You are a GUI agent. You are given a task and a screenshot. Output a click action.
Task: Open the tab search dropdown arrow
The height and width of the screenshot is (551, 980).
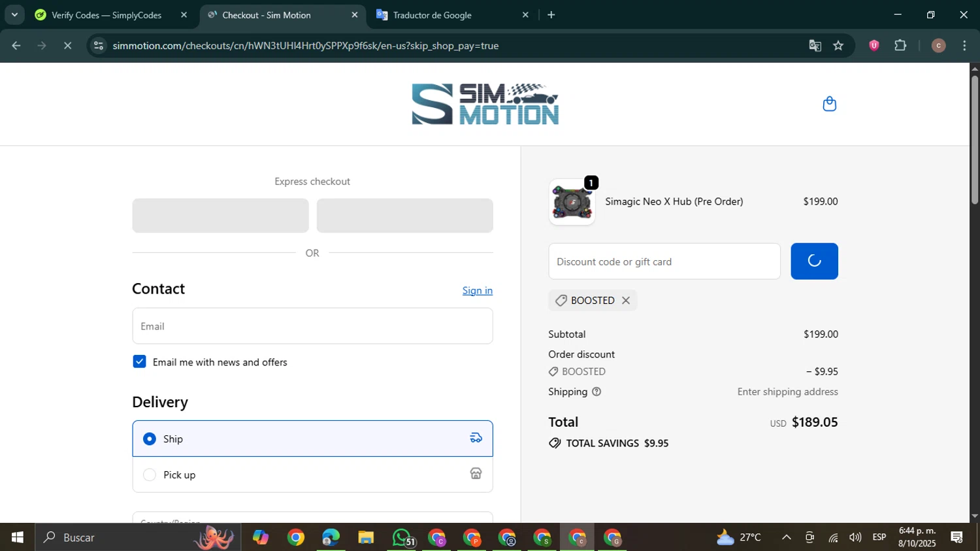14,14
